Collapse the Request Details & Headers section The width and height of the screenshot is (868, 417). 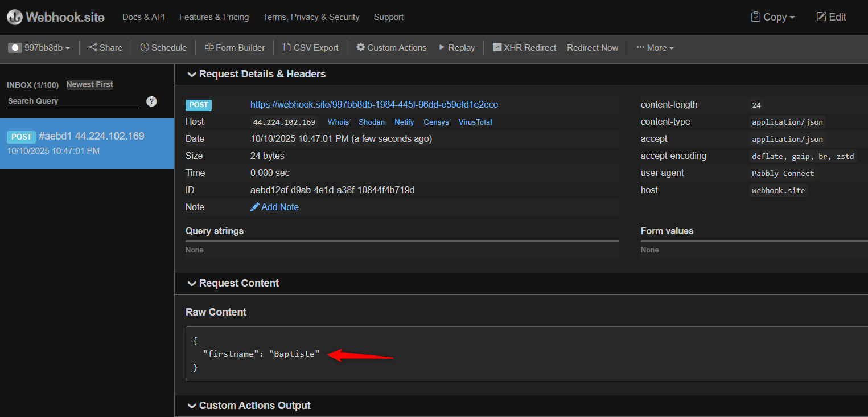[192, 74]
